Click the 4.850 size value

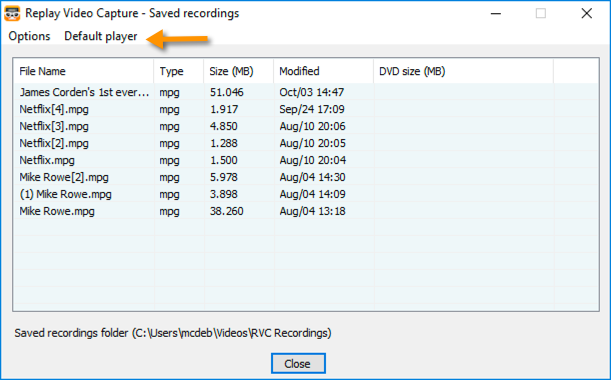coord(224,126)
